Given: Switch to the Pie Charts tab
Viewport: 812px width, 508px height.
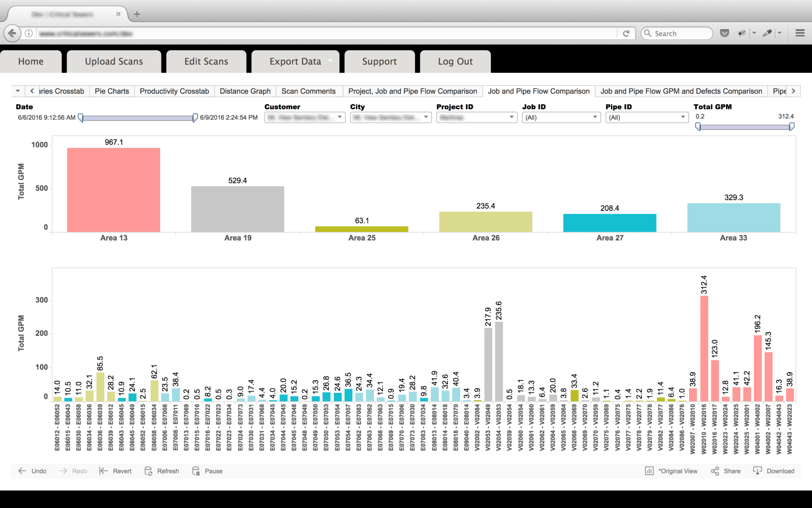Looking at the screenshot, I should click(x=112, y=91).
